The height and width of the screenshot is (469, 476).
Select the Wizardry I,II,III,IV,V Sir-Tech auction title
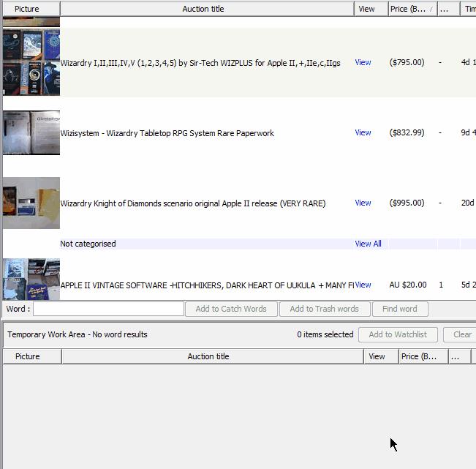coord(200,63)
